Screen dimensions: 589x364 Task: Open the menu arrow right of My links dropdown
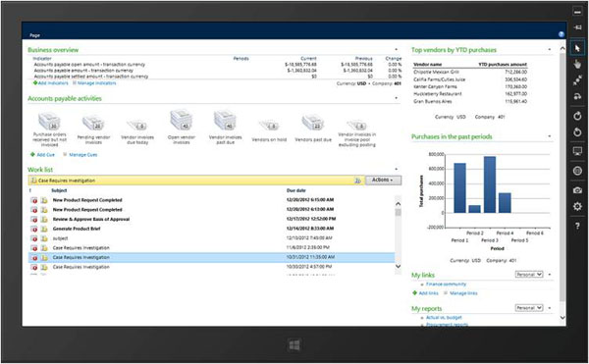point(550,275)
